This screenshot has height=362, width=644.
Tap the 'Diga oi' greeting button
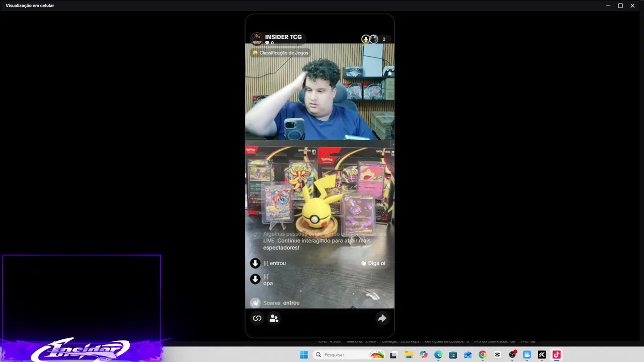click(x=373, y=263)
